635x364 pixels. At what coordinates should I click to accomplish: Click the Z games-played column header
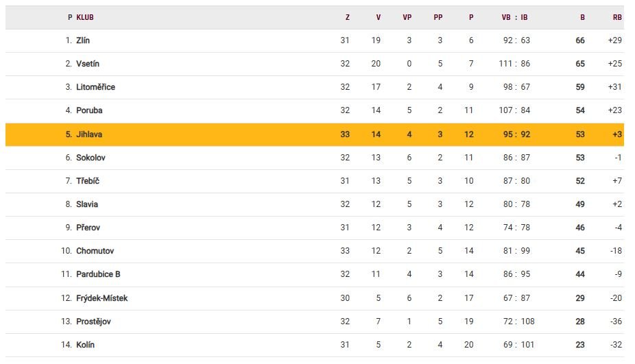click(x=347, y=18)
